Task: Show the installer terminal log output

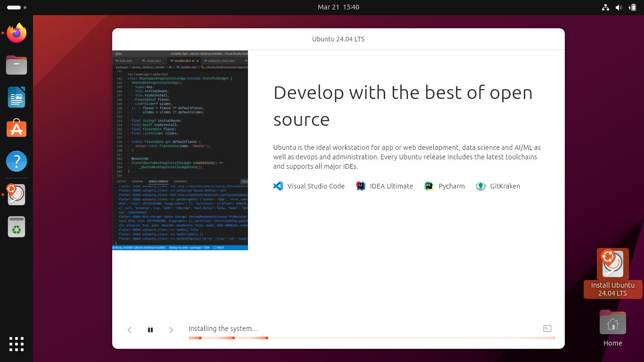Action: pyautogui.click(x=547, y=329)
